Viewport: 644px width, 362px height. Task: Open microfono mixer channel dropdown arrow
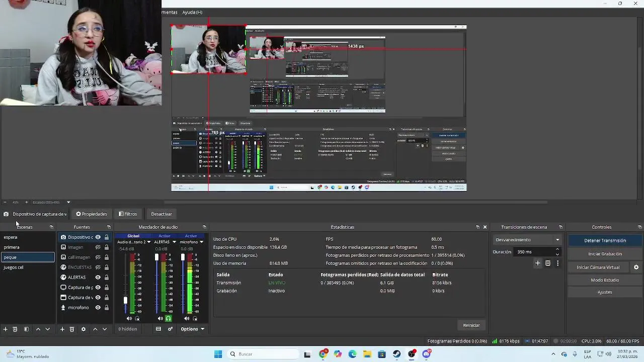(x=201, y=242)
